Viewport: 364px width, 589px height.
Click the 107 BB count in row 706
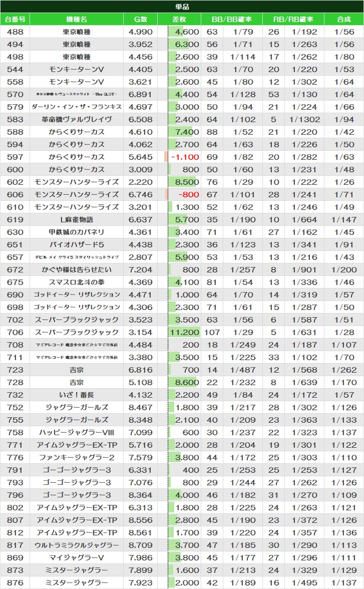(x=212, y=332)
